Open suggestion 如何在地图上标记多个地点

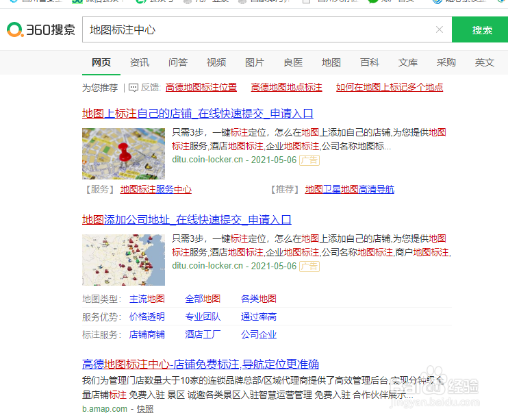pyautogui.click(x=390, y=87)
